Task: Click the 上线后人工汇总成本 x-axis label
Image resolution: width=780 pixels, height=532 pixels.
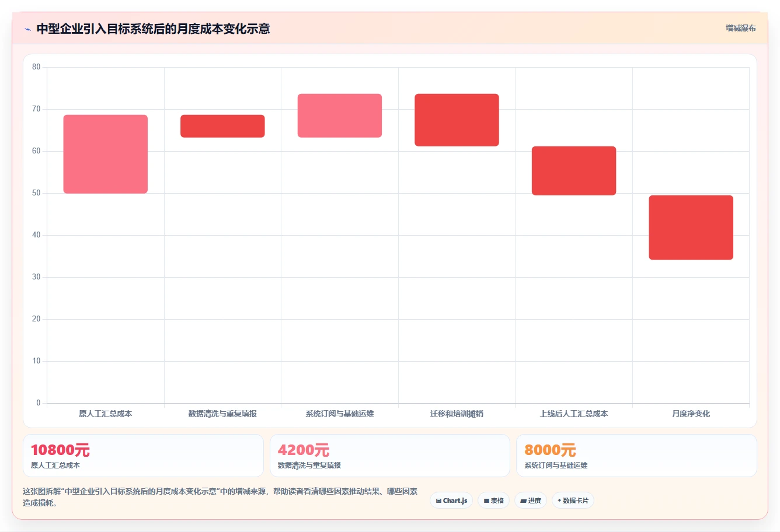Action: click(x=574, y=414)
